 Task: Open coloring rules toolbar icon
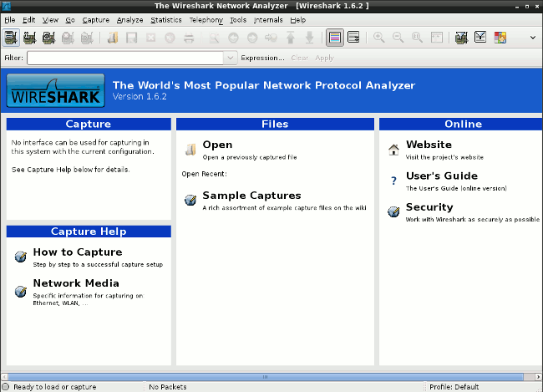pyautogui.click(x=500, y=38)
